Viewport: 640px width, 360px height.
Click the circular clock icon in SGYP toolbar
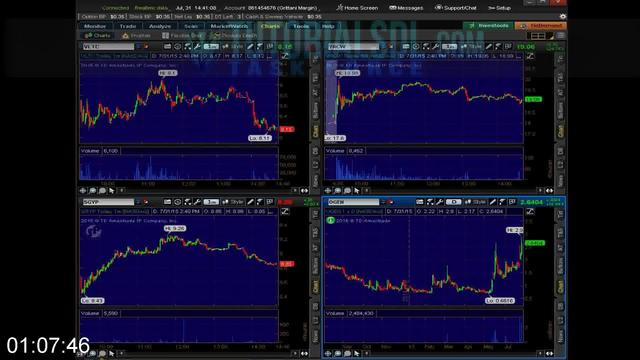(178, 202)
